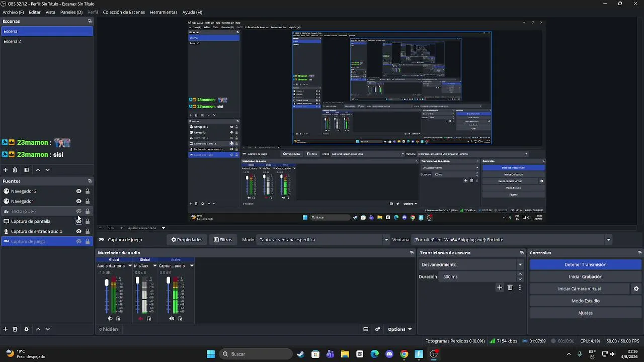
Task: Enable Modo Estudio
Action: coord(586,301)
